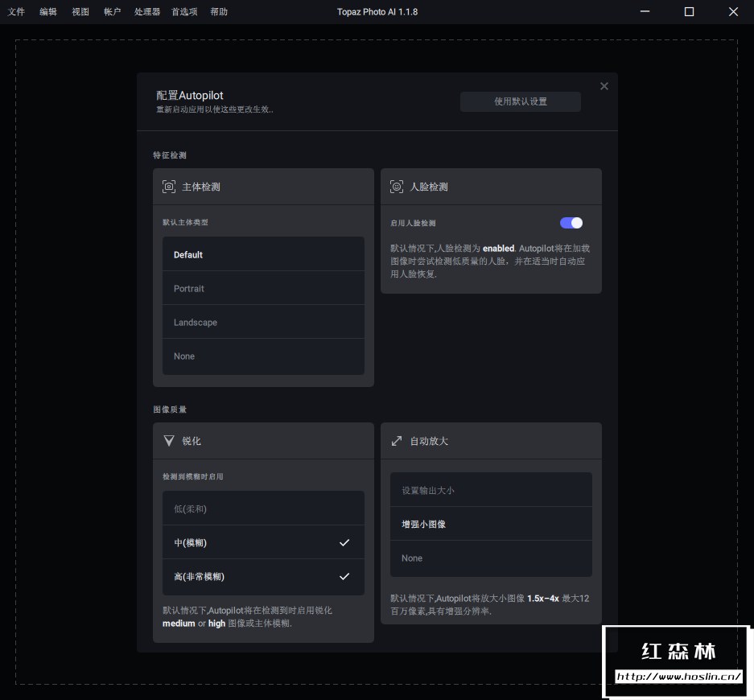The width and height of the screenshot is (754, 700).
Task: Enable 低(柔和) sharpen option
Action: point(263,509)
